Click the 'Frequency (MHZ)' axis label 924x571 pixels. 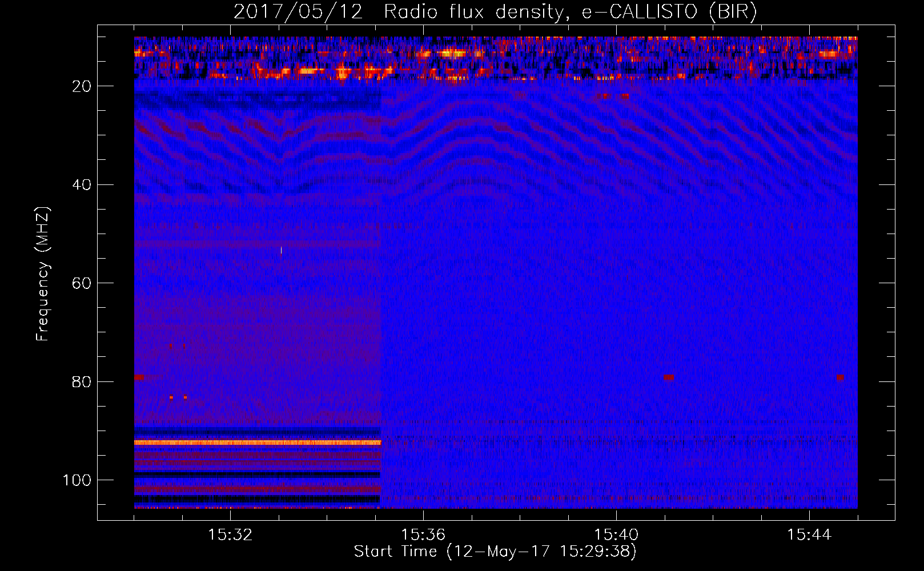[x=43, y=274]
